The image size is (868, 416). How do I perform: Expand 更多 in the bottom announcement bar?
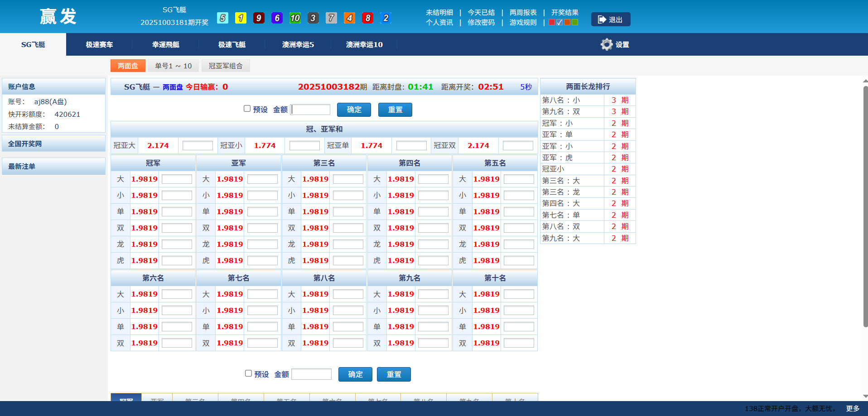pyautogui.click(x=852, y=408)
